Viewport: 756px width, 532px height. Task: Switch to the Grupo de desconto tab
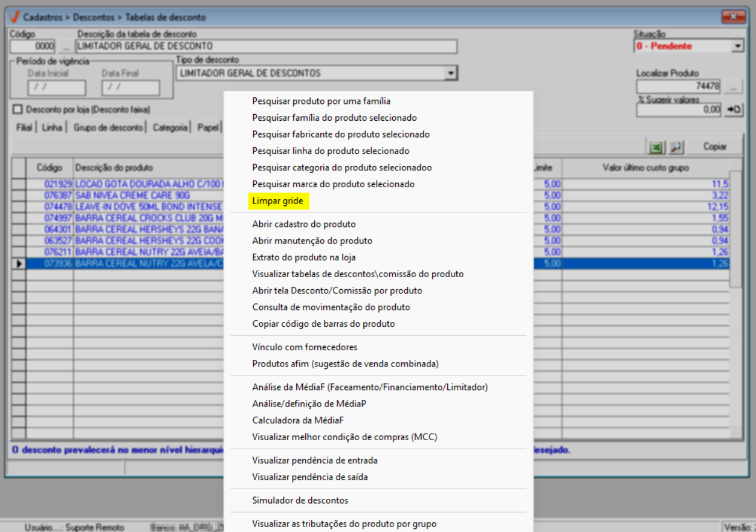pyautogui.click(x=109, y=128)
